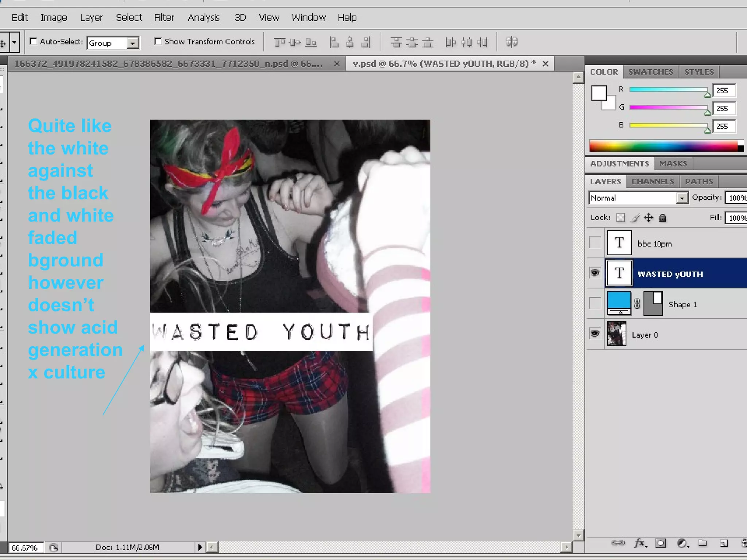Open the tool preset picker arrow

(14, 42)
